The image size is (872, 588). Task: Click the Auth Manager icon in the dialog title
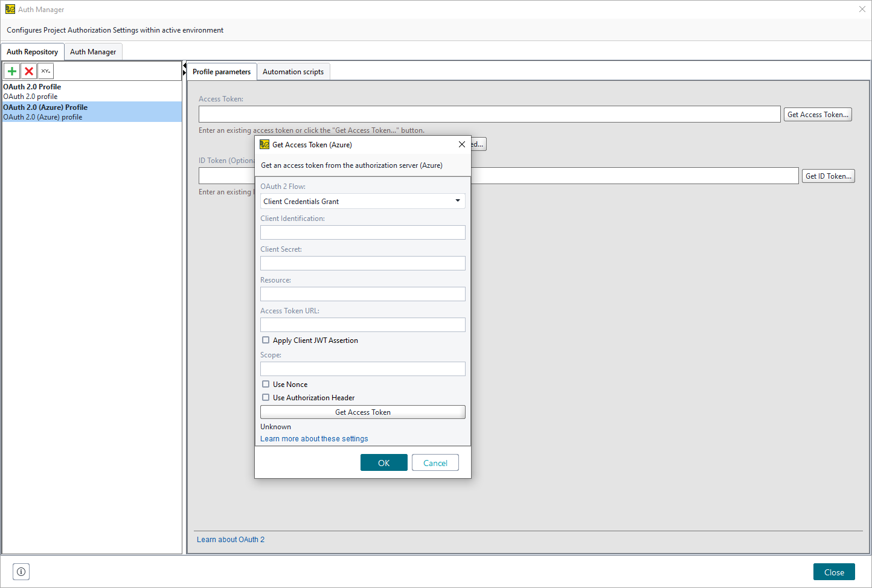point(264,144)
